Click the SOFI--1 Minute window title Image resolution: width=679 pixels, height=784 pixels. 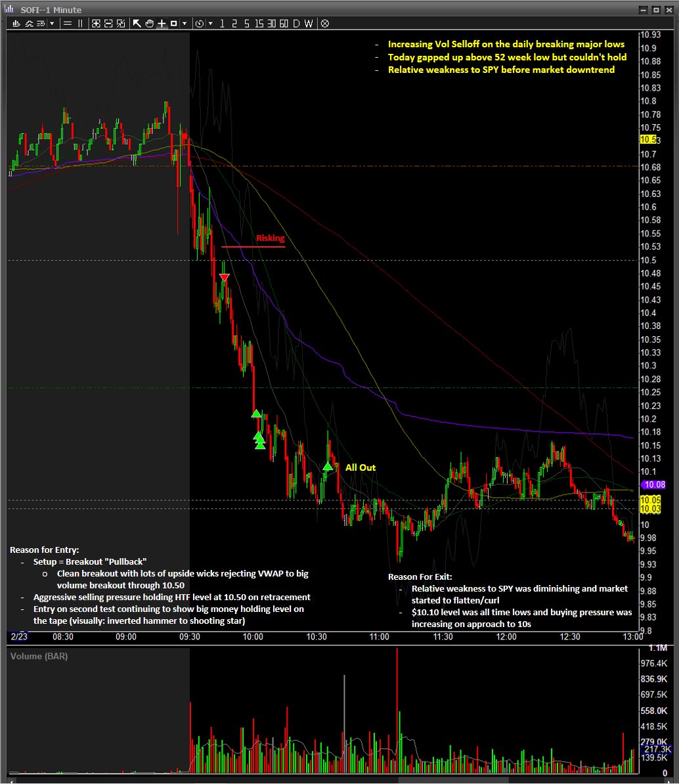click(51, 9)
